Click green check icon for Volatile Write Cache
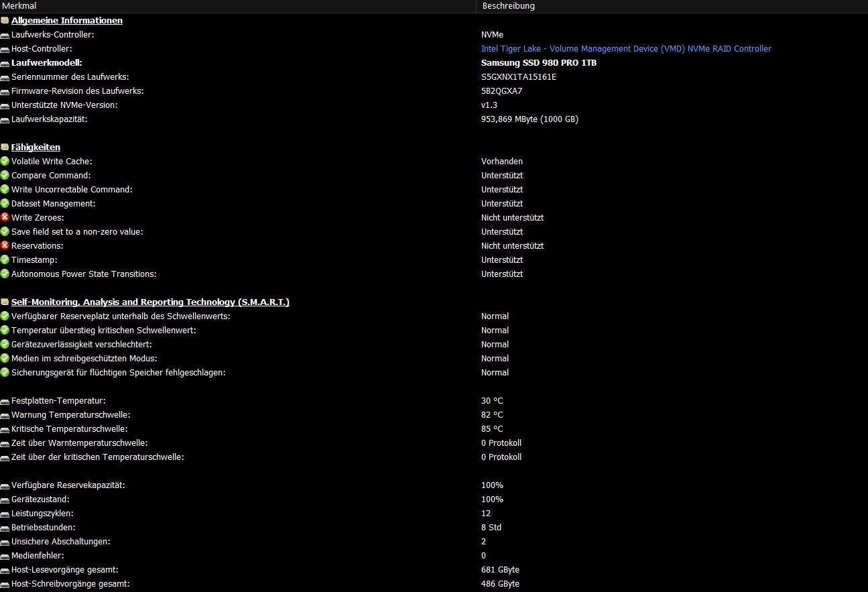The image size is (868, 592). (x=5, y=161)
